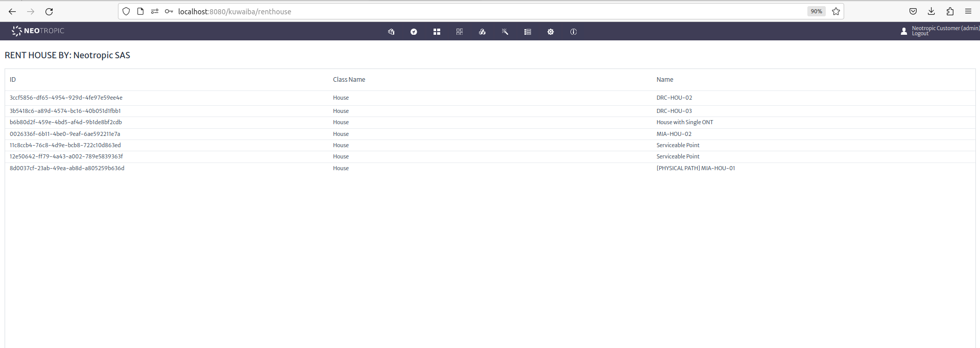Select ID 3ccf5856-df65-4954-929d-4fe97e59ee4e
Screen dimensions: 980x348
pos(66,98)
